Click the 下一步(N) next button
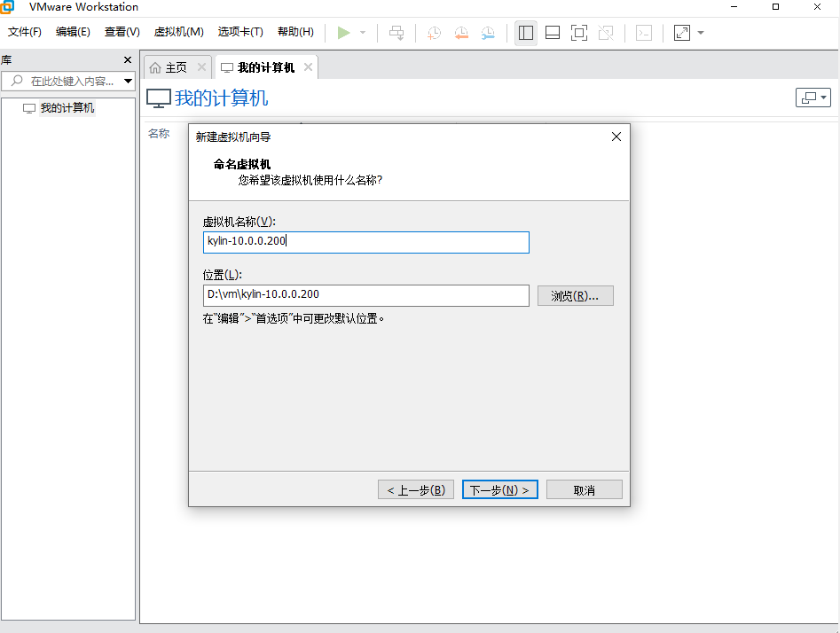Screen dimensions: 840x633 (x=499, y=489)
